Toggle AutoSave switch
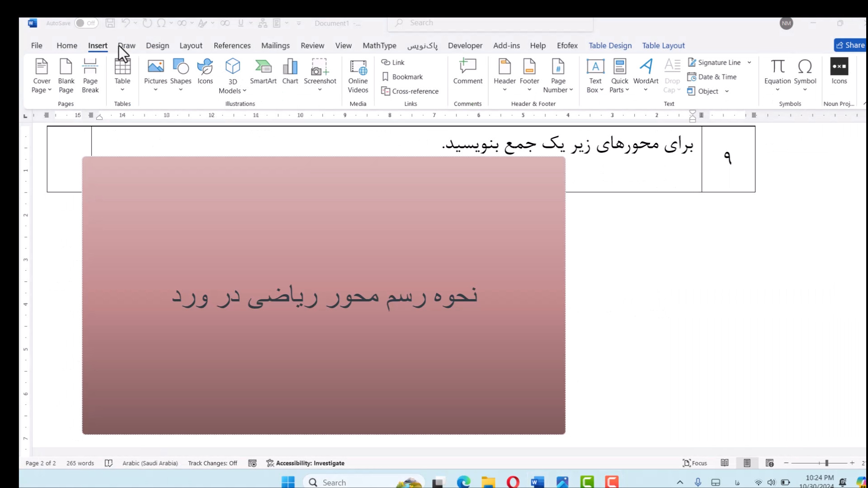The height and width of the screenshot is (488, 868). (85, 23)
